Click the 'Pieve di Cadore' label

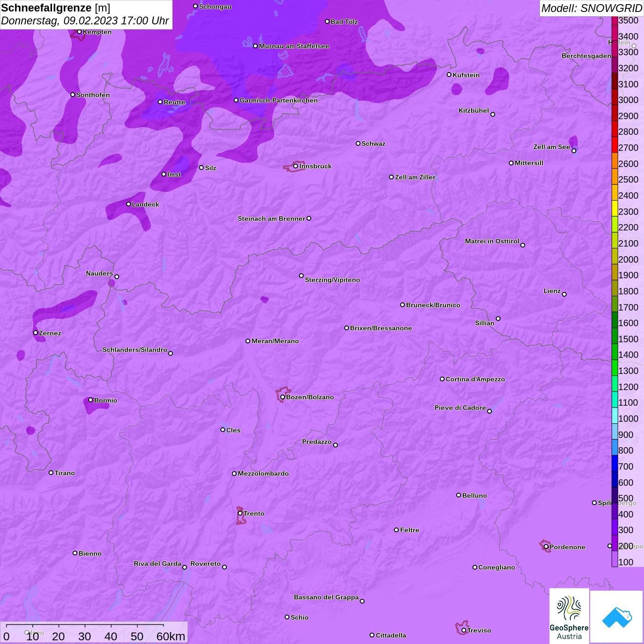(460, 408)
